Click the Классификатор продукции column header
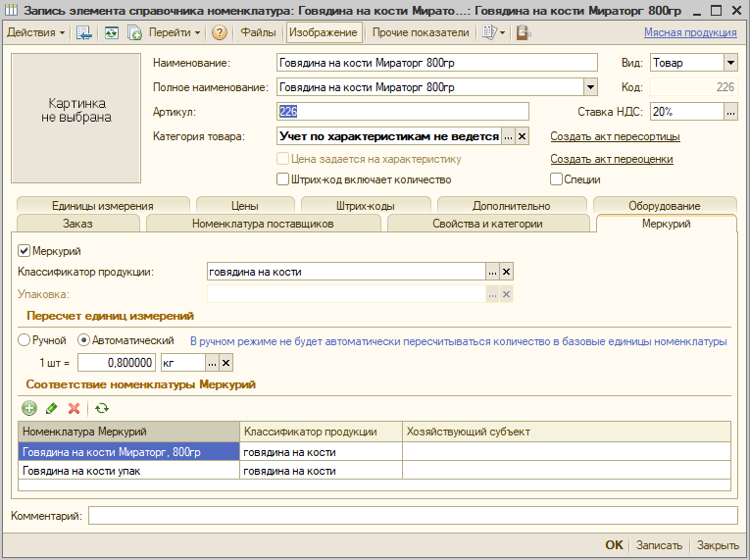 coord(321,432)
